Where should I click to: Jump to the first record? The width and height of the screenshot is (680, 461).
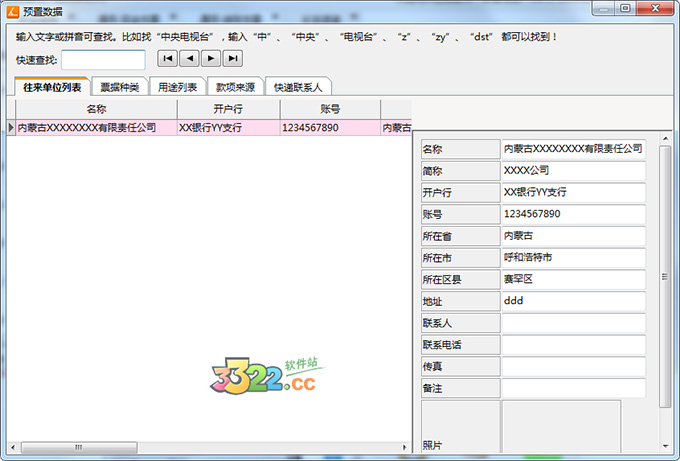tap(168, 59)
